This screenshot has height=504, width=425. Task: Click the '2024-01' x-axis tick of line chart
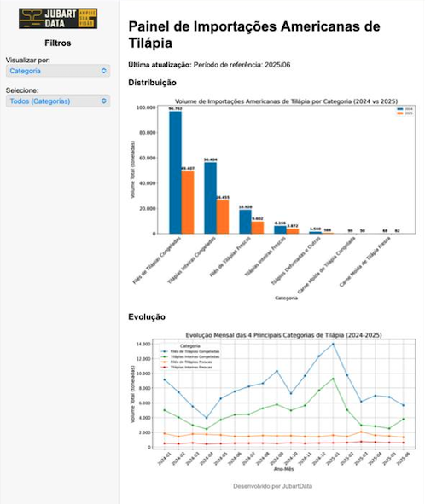tap(164, 459)
